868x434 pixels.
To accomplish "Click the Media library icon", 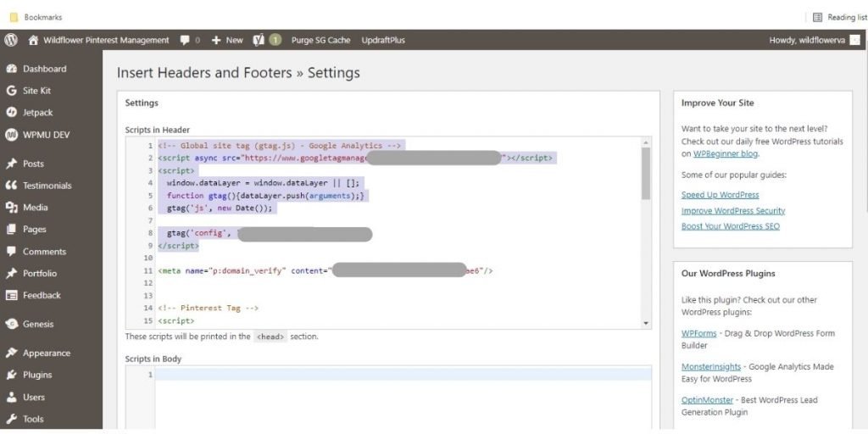I will point(11,208).
